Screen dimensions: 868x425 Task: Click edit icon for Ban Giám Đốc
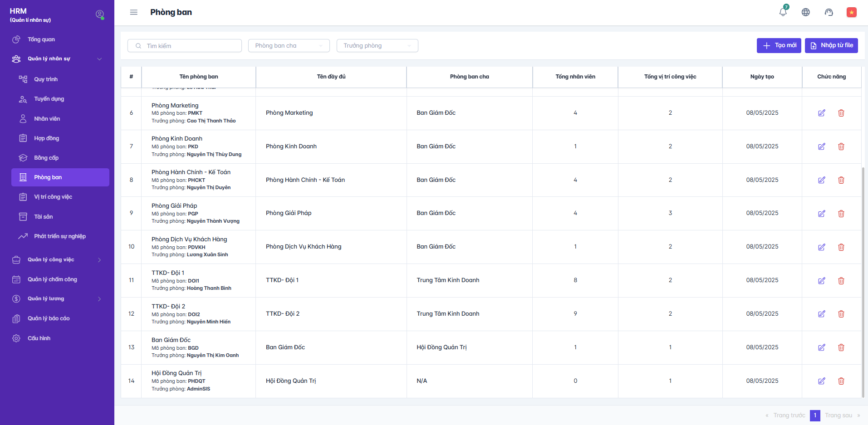click(x=821, y=347)
